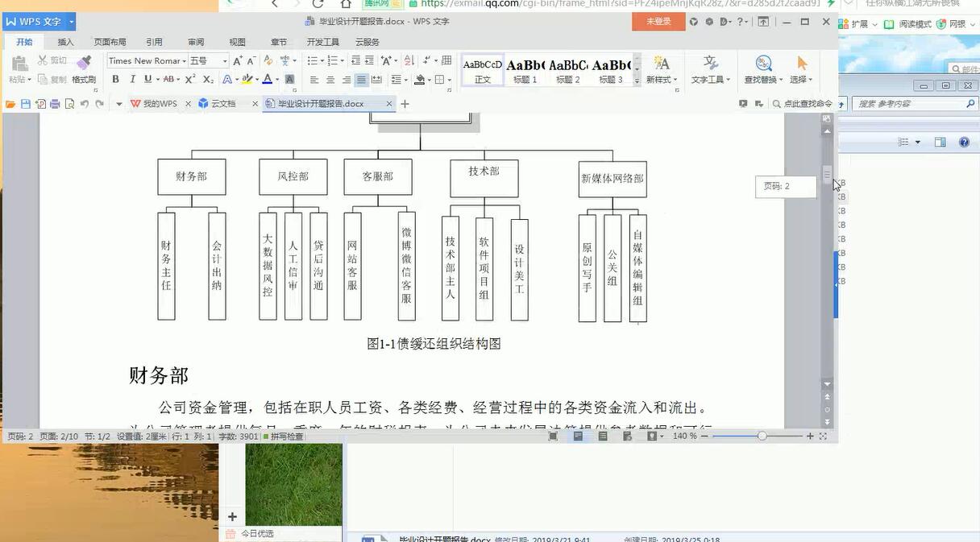Click the Text Tools icon
Image resolution: width=980 pixels, height=542 pixels.
(x=710, y=63)
